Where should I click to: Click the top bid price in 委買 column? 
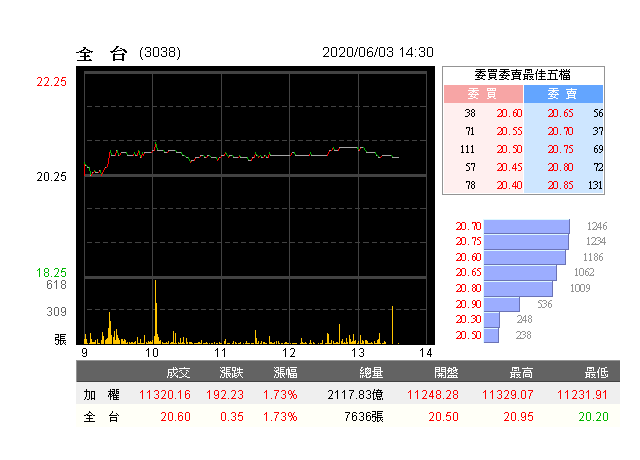pyautogui.click(x=509, y=113)
